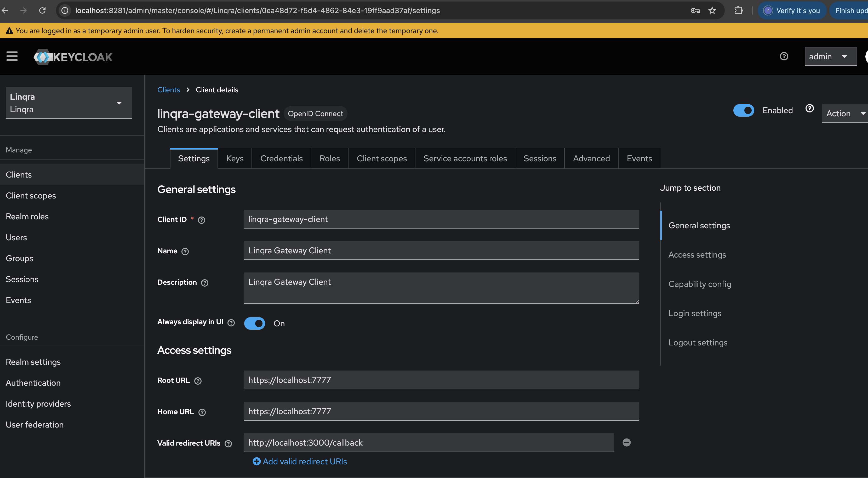Image resolution: width=868 pixels, height=478 pixels.
Task: Open the help icon in the top bar
Action: click(x=784, y=56)
